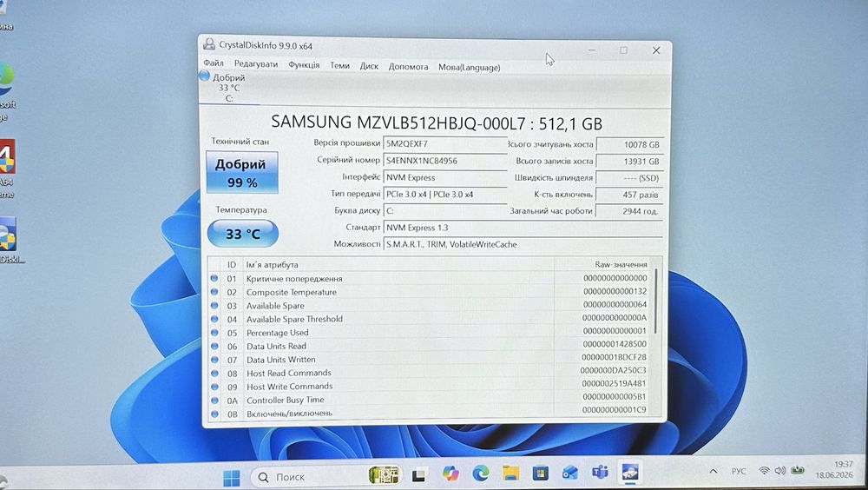Click the transfer mode field PCIe 3.0 x4
The height and width of the screenshot is (490, 868).
point(445,194)
